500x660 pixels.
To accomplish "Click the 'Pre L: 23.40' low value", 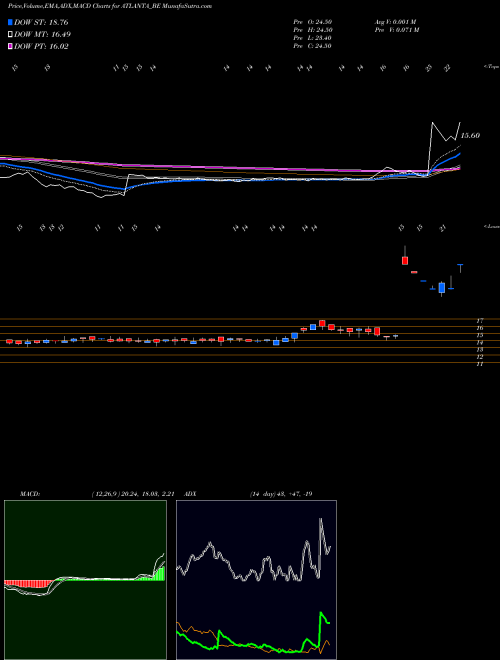I will click(x=312, y=38).
